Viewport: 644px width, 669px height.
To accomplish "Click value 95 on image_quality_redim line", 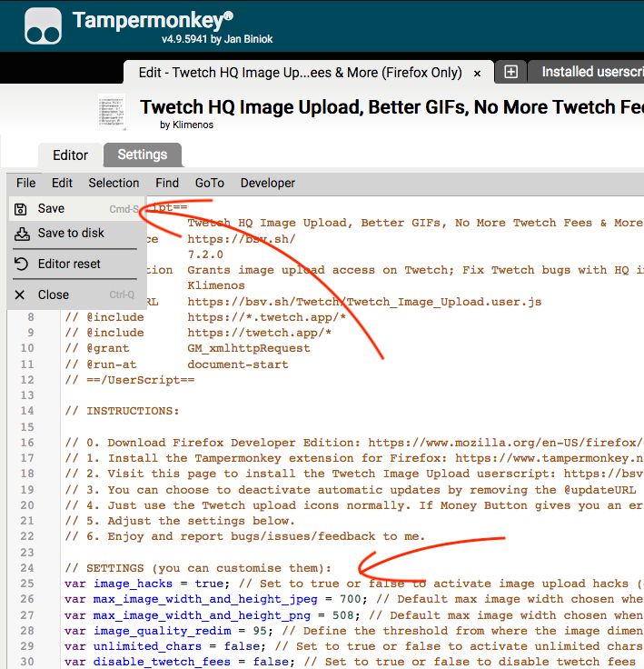I will [260, 631].
